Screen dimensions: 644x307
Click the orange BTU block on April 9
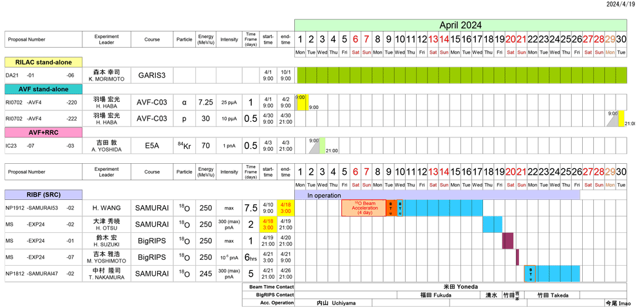tap(391, 208)
